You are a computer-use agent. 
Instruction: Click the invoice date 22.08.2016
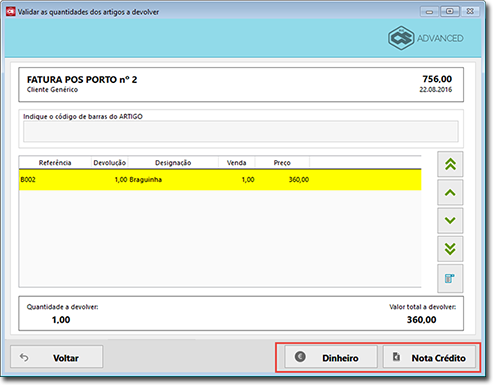(x=436, y=90)
